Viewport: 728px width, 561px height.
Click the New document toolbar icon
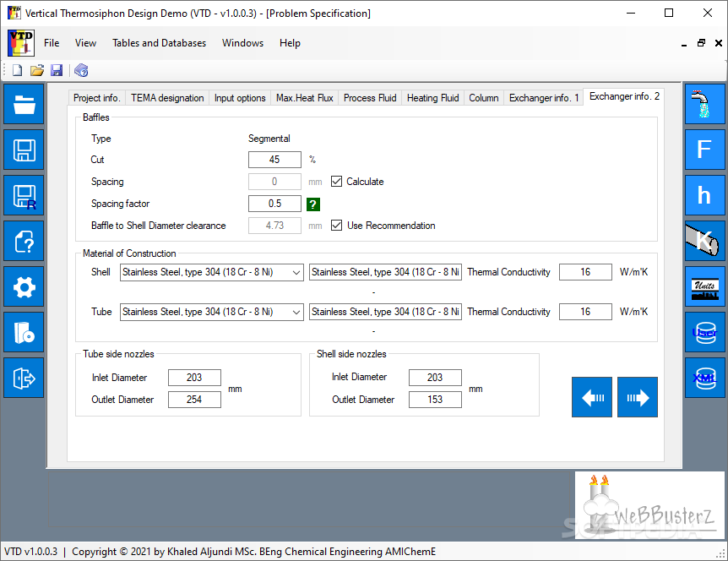17,71
